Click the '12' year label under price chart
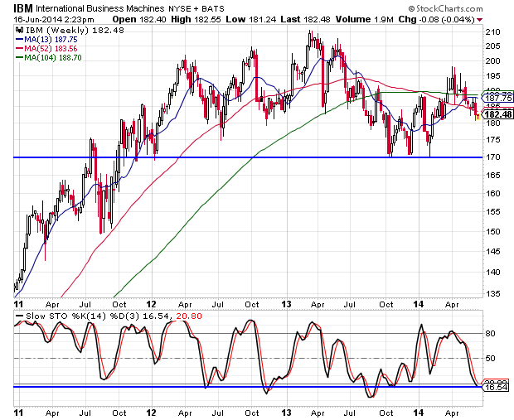The image size is (514, 420). pos(151,304)
